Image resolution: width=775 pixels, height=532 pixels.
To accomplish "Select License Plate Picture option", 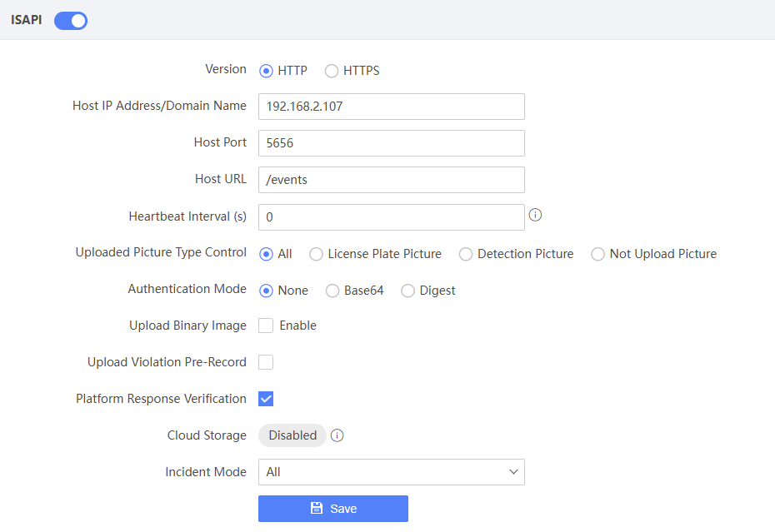I will [x=316, y=254].
